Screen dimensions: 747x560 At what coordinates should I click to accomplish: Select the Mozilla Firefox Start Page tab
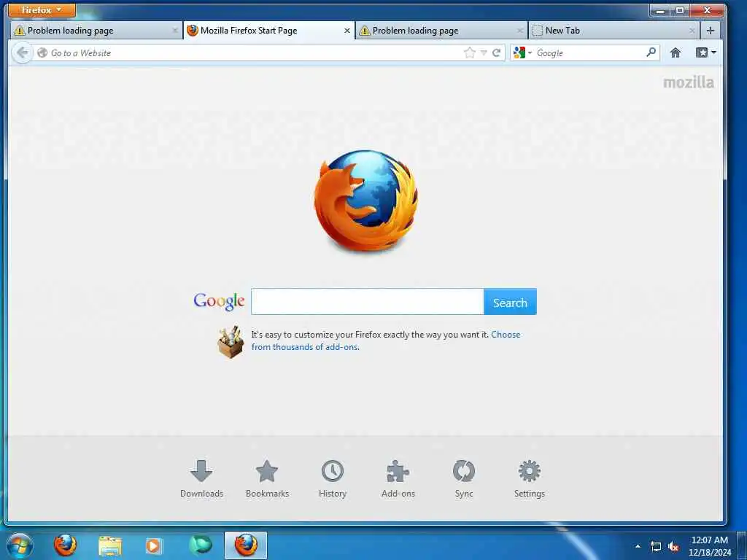tap(268, 31)
